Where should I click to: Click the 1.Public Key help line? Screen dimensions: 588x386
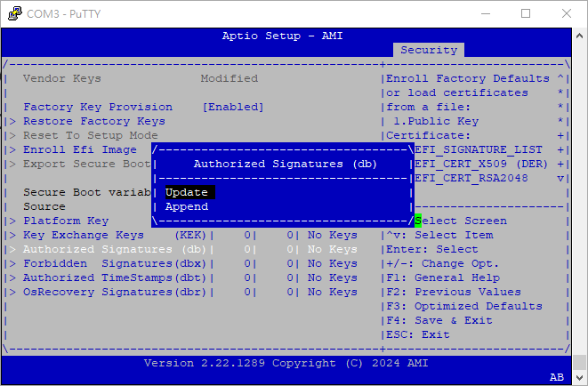(436, 121)
